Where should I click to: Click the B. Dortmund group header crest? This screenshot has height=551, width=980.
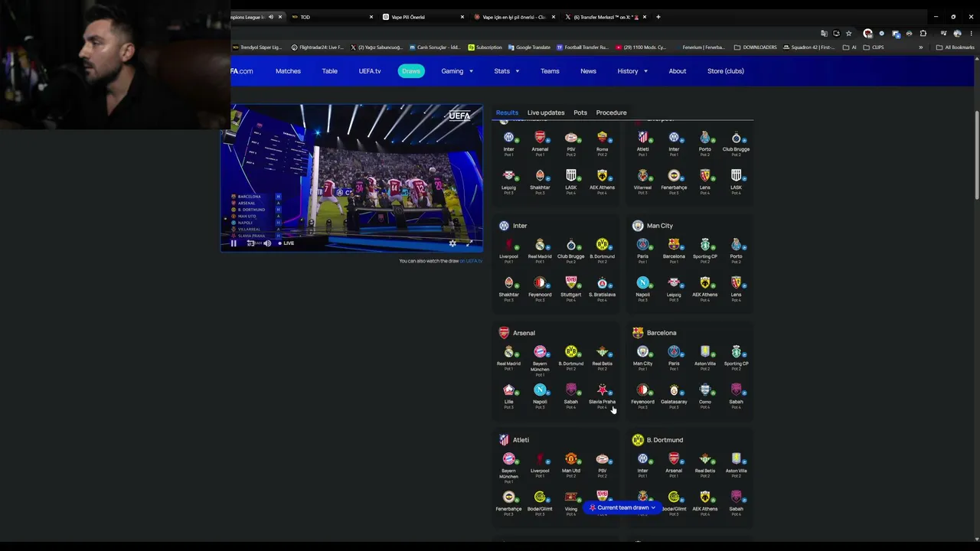coord(638,440)
